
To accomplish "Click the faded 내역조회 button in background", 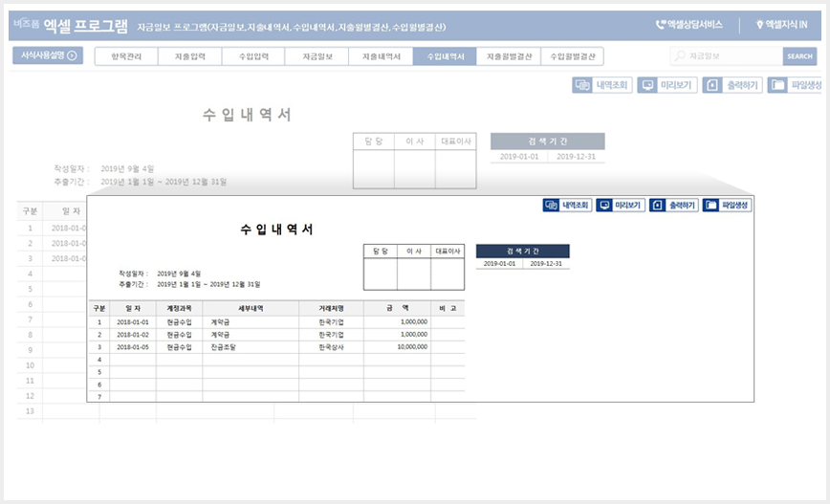I will click(x=602, y=85).
